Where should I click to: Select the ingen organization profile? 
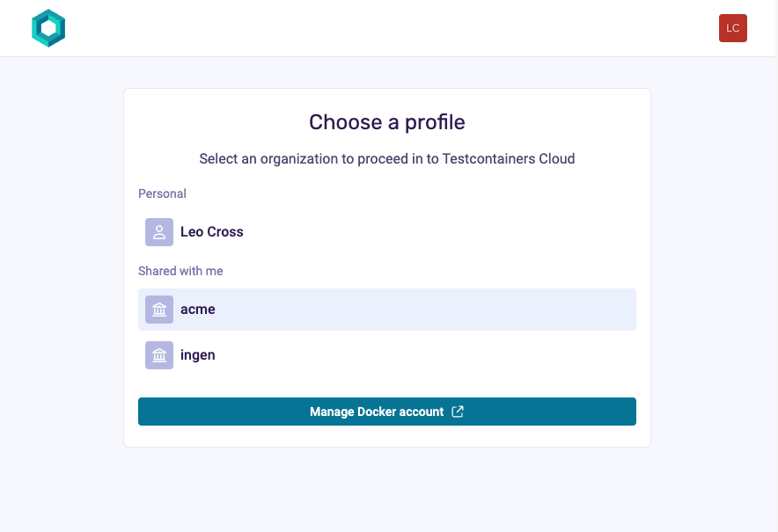pyautogui.click(x=387, y=355)
